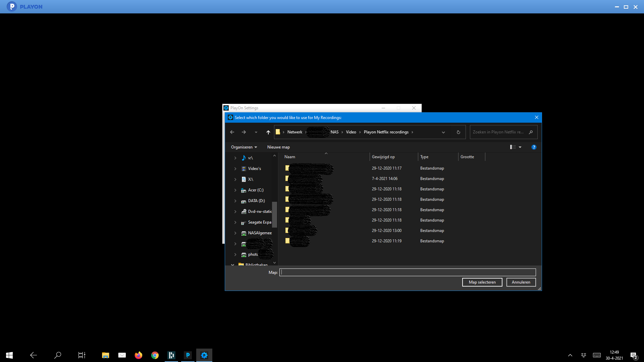The height and width of the screenshot is (362, 644).
Task: Open the notification center icon
Action: point(634,355)
